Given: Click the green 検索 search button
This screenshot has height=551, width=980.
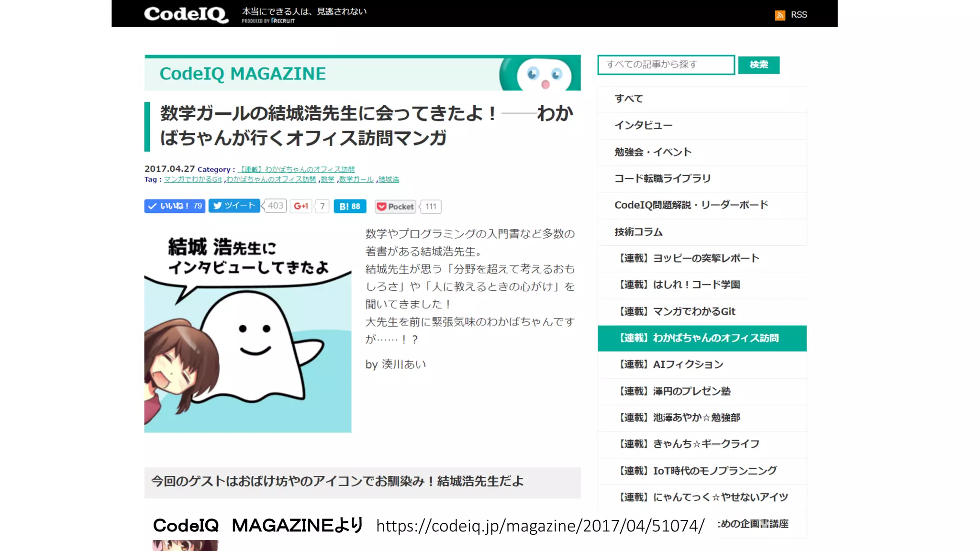Looking at the screenshot, I should tap(758, 65).
